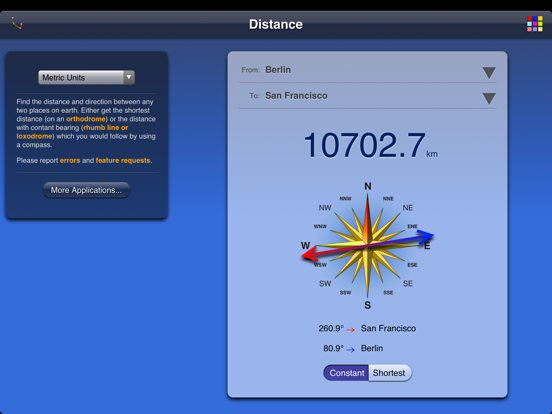Image resolution: width=552 pixels, height=414 pixels.
Task: Open the More Applications button
Action: click(86, 190)
